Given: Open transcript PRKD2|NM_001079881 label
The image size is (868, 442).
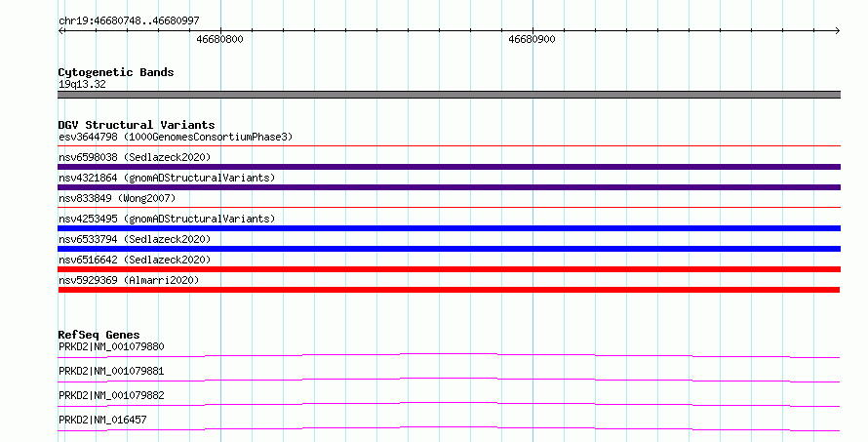Looking at the screenshot, I should click(x=111, y=371).
